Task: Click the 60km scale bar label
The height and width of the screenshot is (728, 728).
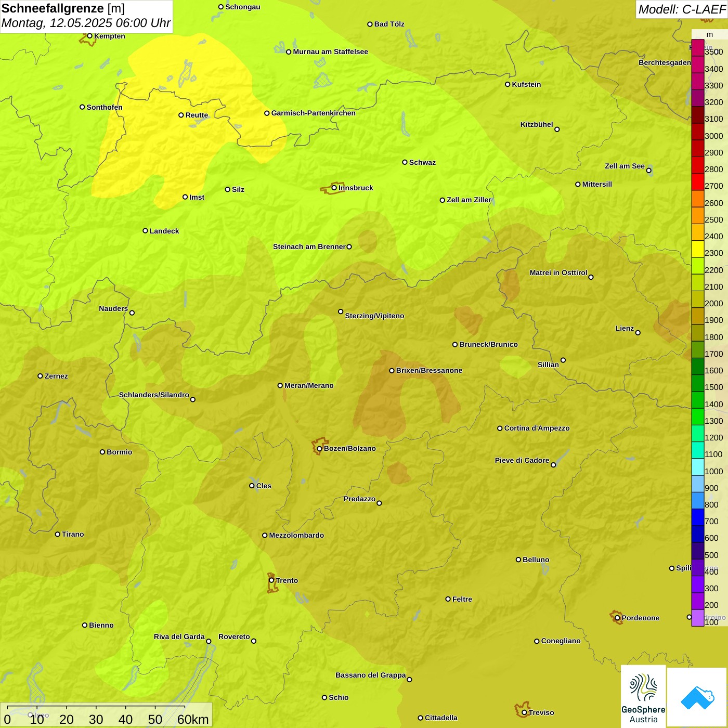Action: (x=193, y=719)
